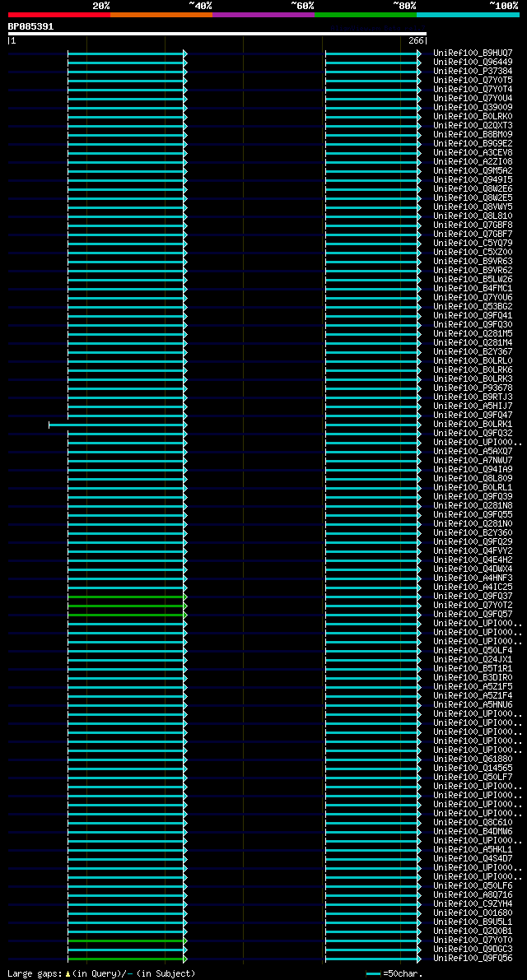Click the cyan ~100% legend color segment
The height and width of the screenshot is (980, 527).
pos(469,14)
